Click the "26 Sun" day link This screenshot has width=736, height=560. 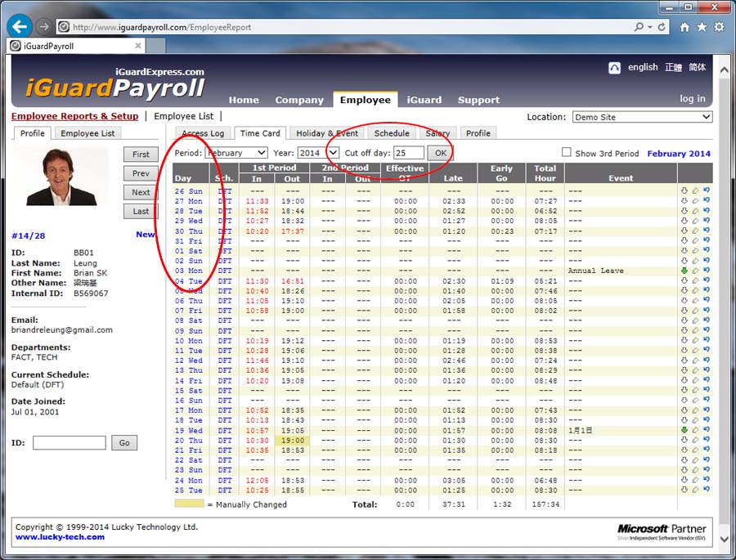[188, 191]
